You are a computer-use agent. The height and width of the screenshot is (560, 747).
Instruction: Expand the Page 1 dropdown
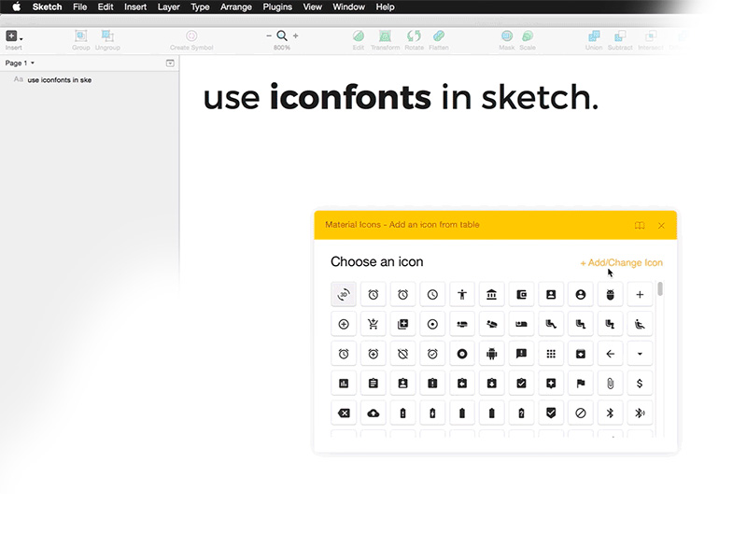tap(20, 63)
